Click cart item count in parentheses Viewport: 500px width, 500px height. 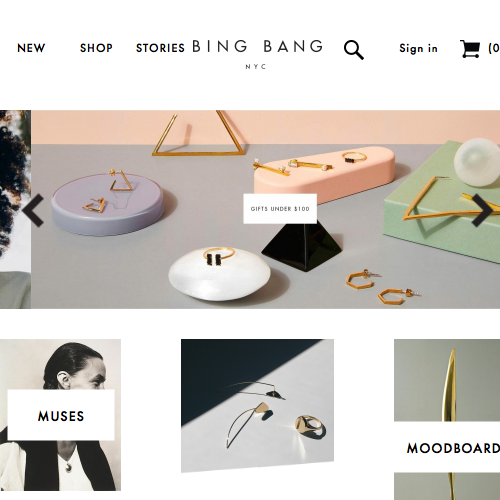click(494, 48)
